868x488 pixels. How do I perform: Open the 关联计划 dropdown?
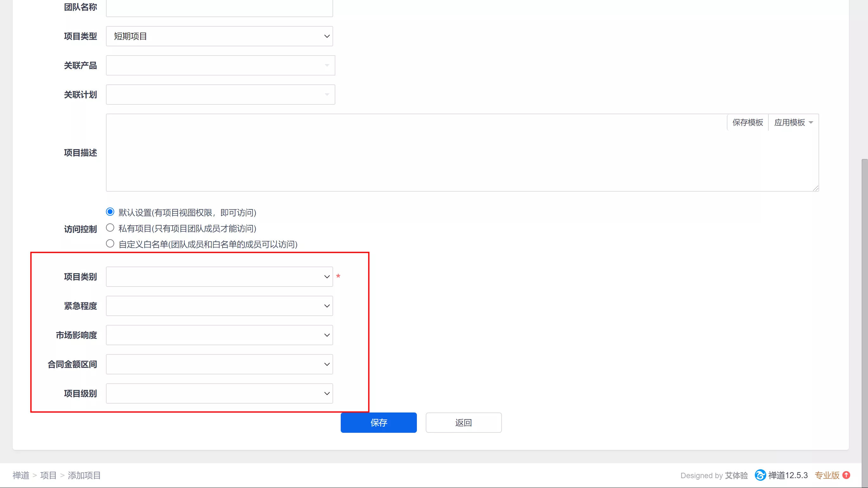point(220,94)
